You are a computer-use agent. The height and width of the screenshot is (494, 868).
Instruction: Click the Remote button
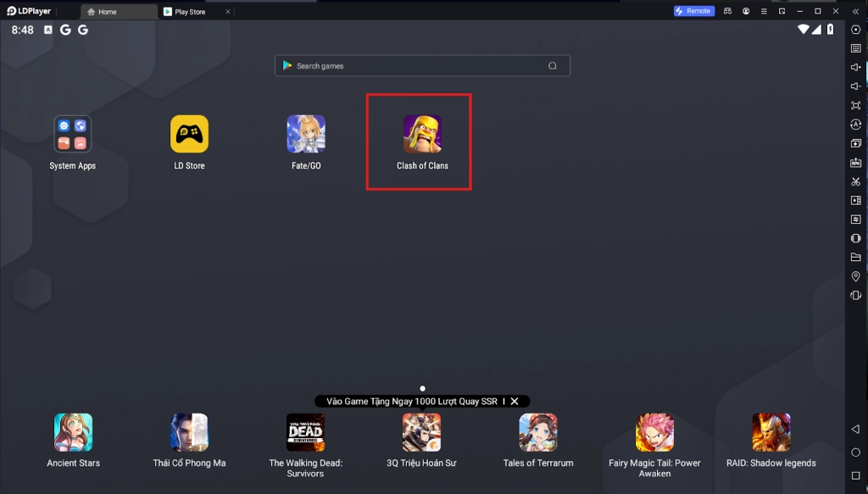(x=694, y=11)
